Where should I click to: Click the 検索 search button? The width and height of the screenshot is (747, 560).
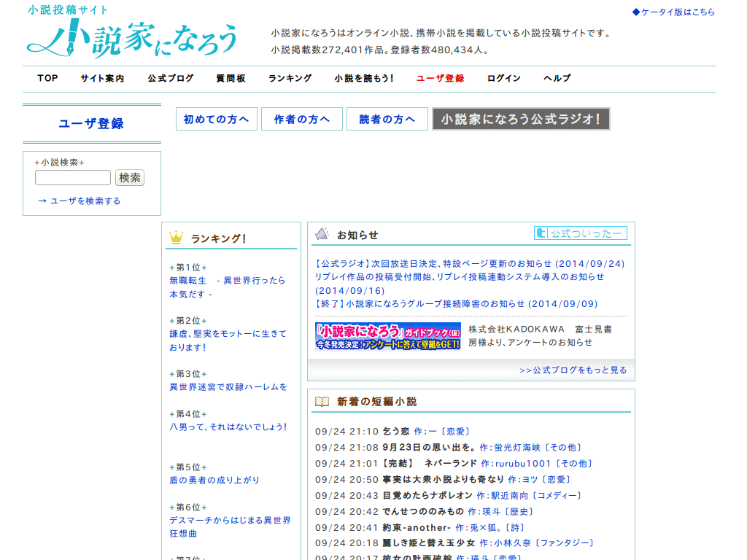130,178
